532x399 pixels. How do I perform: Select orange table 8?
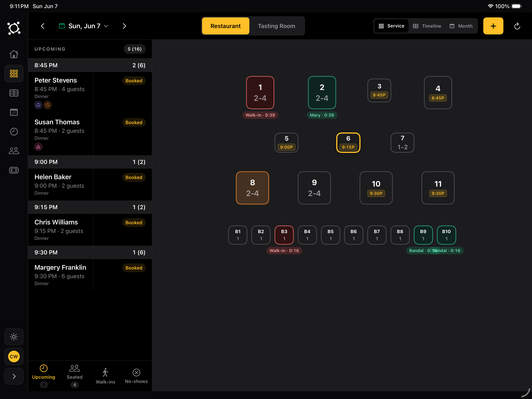point(252,188)
